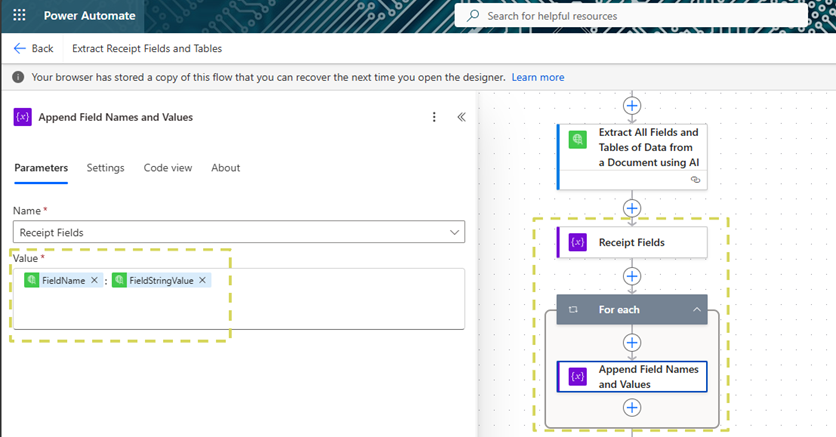Image resolution: width=836 pixels, height=437 pixels.
Task: Switch to the Settings tab
Action: click(x=105, y=168)
